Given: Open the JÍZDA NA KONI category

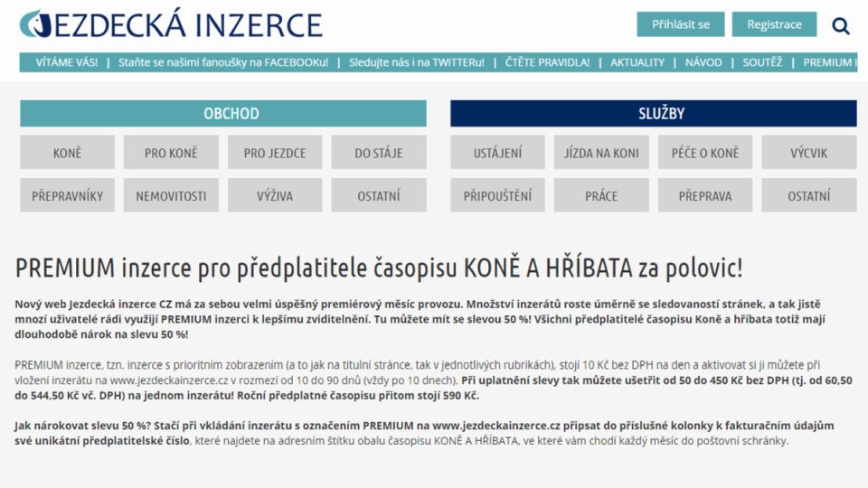Looking at the screenshot, I should pos(601,152).
